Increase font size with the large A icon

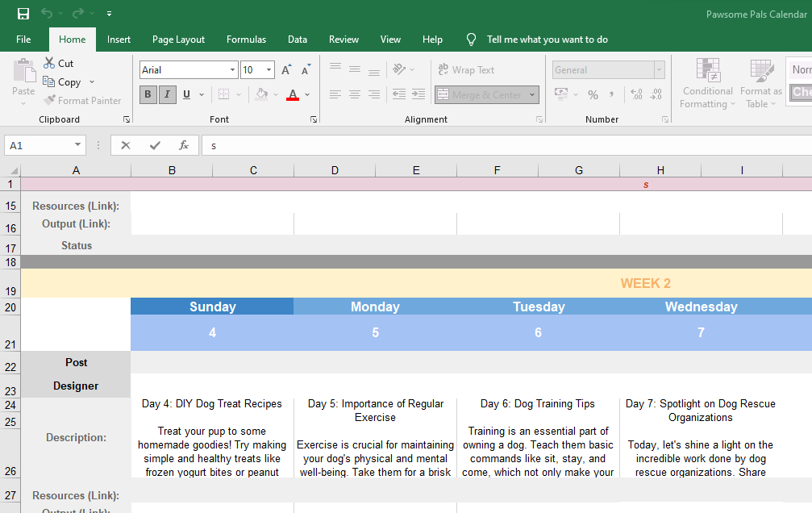[x=286, y=70]
